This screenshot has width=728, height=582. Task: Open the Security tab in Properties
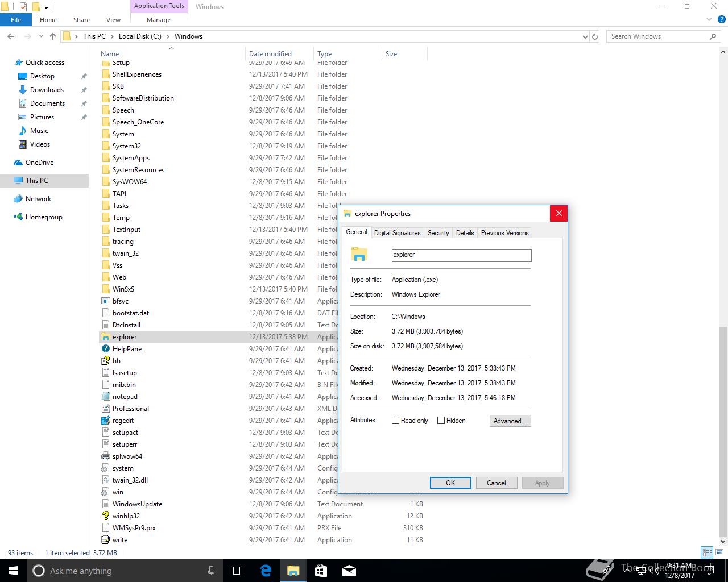point(439,233)
